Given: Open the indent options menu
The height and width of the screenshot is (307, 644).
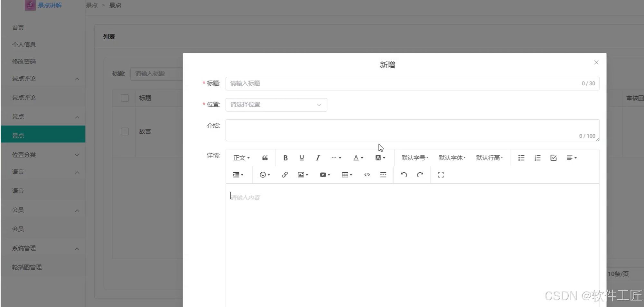Looking at the screenshot, I should (238, 175).
